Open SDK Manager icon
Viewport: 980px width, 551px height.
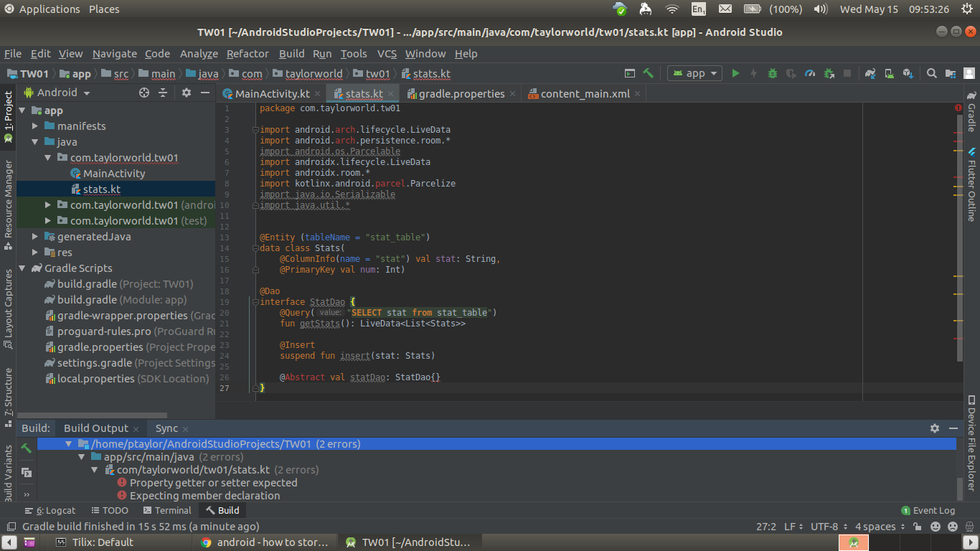coord(908,73)
